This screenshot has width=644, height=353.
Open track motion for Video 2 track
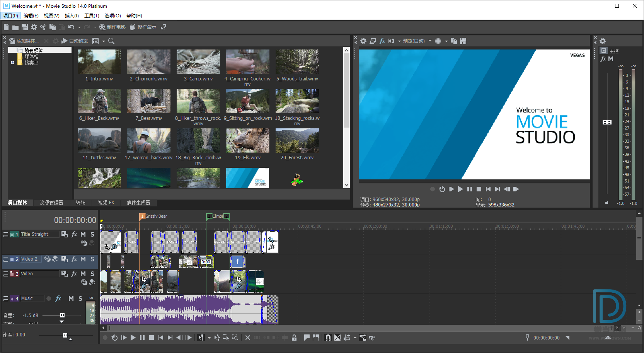point(65,259)
